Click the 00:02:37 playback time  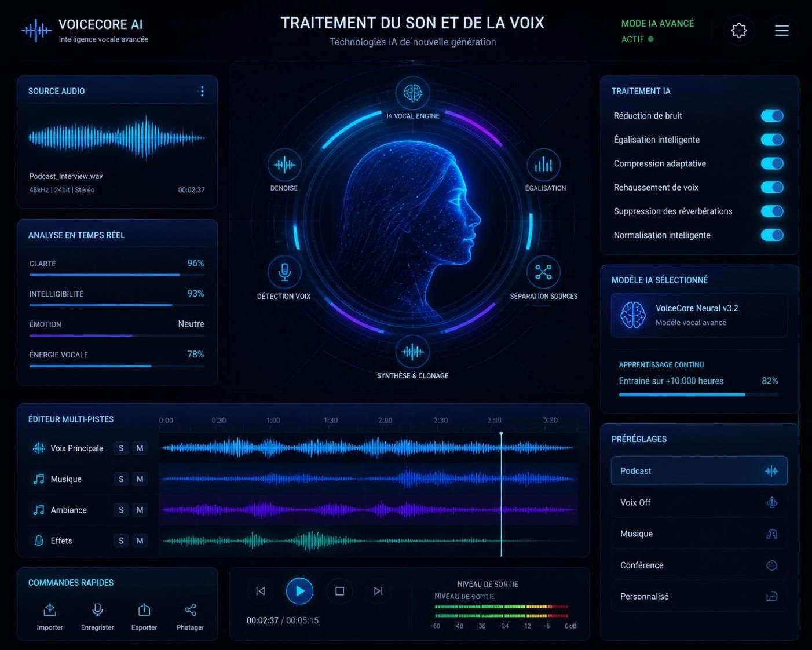click(262, 620)
